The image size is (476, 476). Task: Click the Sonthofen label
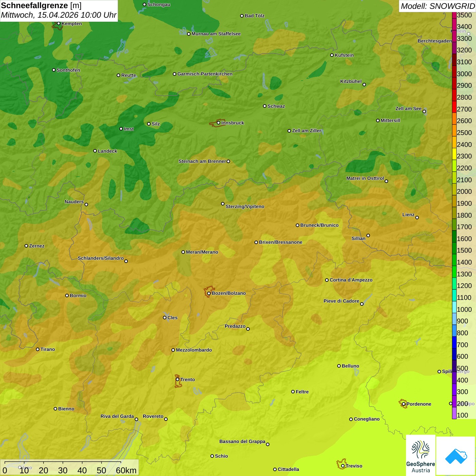click(x=68, y=70)
